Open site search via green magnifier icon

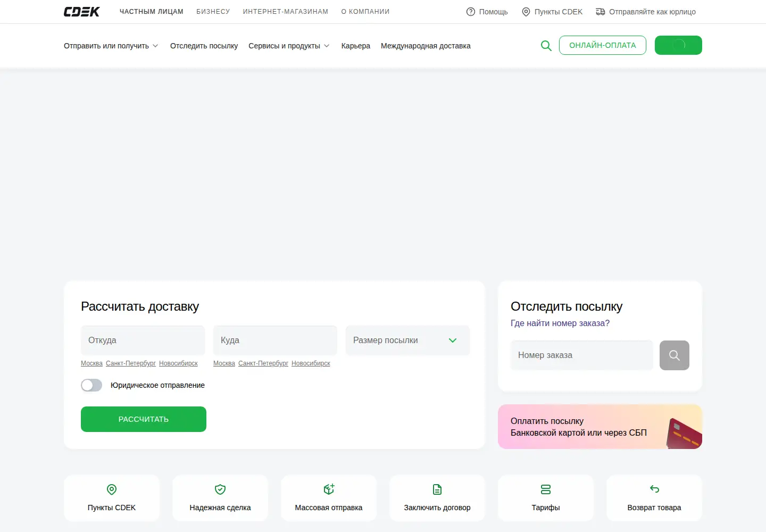[x=546, y=46]
